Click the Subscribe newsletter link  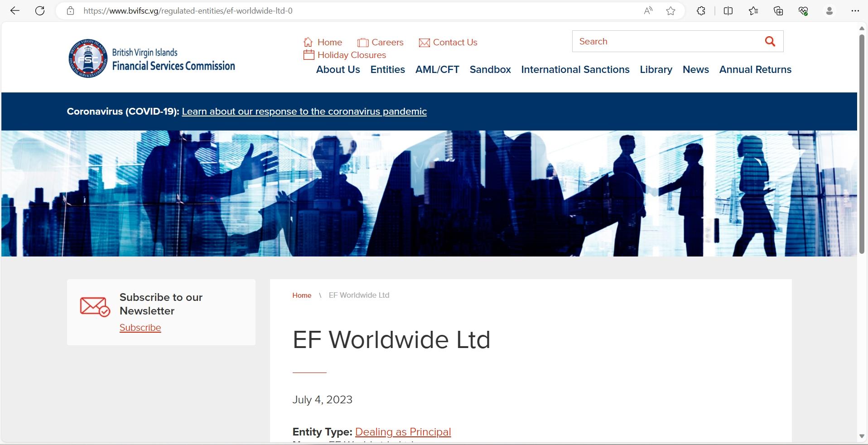pyautogui.click(x=140, y=328)
